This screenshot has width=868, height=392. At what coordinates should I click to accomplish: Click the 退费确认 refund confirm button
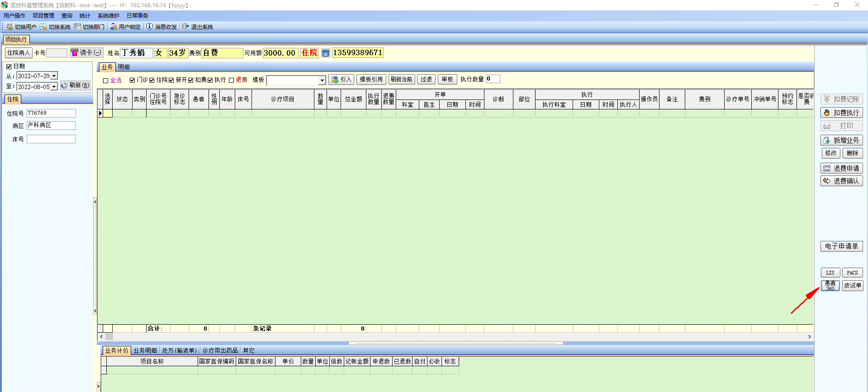(841, 181)
